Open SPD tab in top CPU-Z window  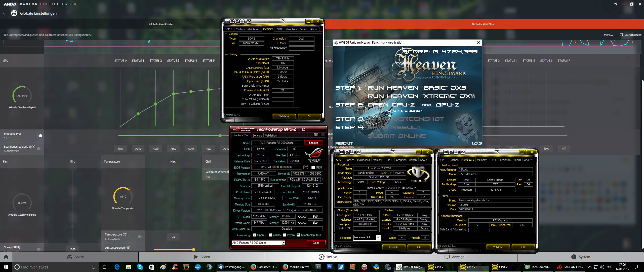click(x=279, y=29)
